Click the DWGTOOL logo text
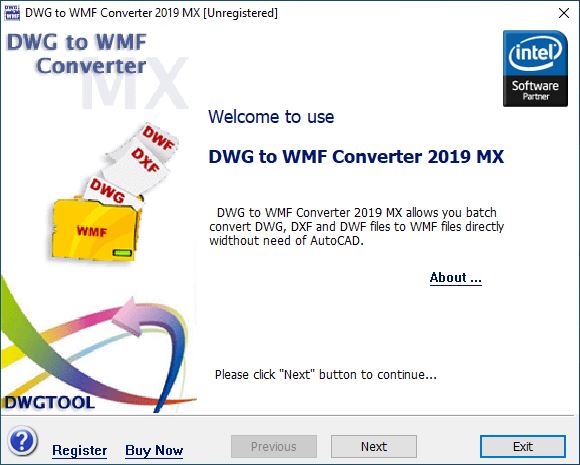This screenshot has width=580, height=465. pos(49,402)
